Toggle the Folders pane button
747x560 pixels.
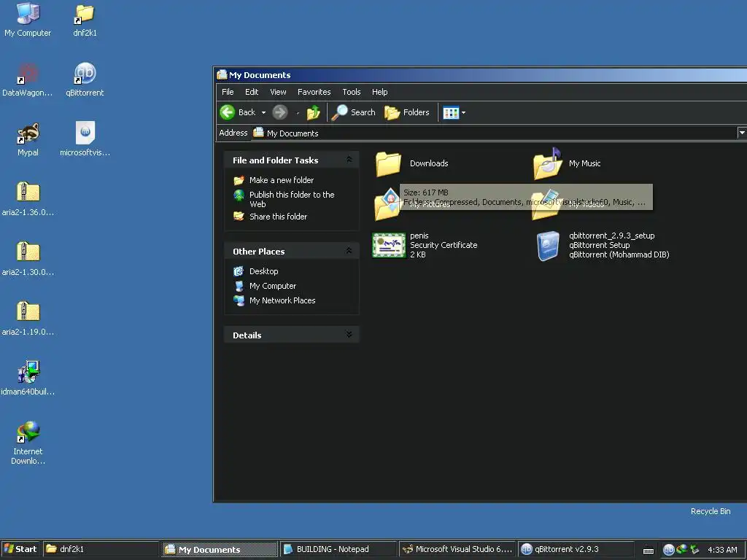click(407, 112)
